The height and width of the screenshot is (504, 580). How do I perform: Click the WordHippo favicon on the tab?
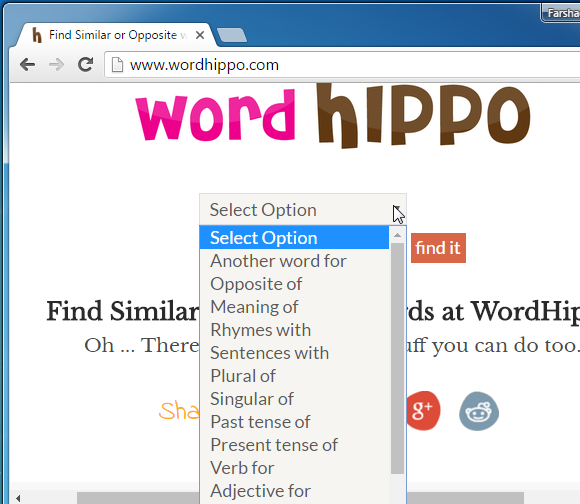tap(37, 35)
